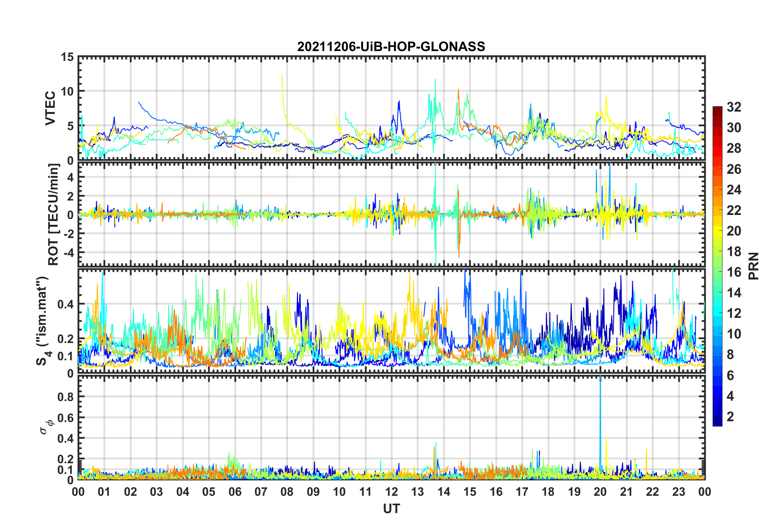Viewport: 783px width, 532px height.
Task: Click inside the S4 plot panel
Action: (x=391, y=321)
